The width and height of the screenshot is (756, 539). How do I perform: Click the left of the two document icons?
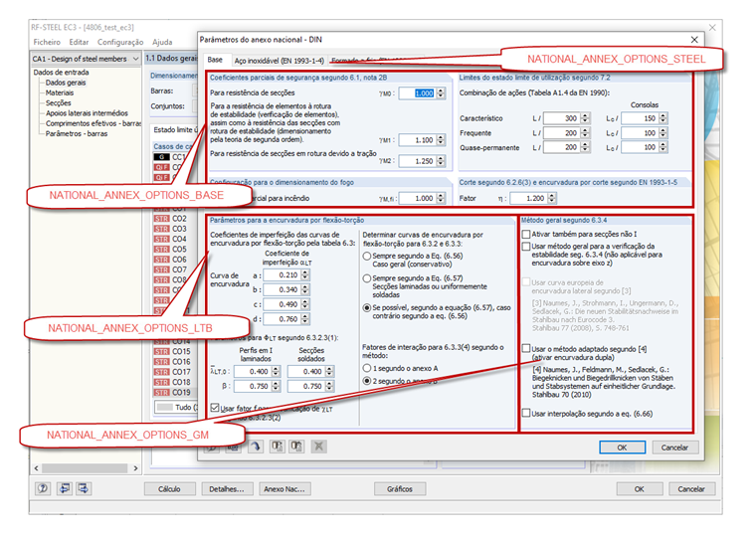[277, 447]
